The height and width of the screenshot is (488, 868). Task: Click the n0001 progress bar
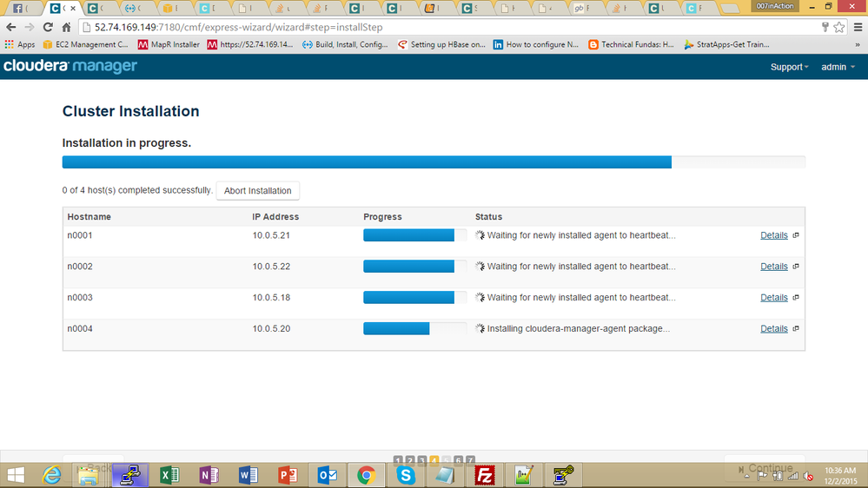click(414, 235)
